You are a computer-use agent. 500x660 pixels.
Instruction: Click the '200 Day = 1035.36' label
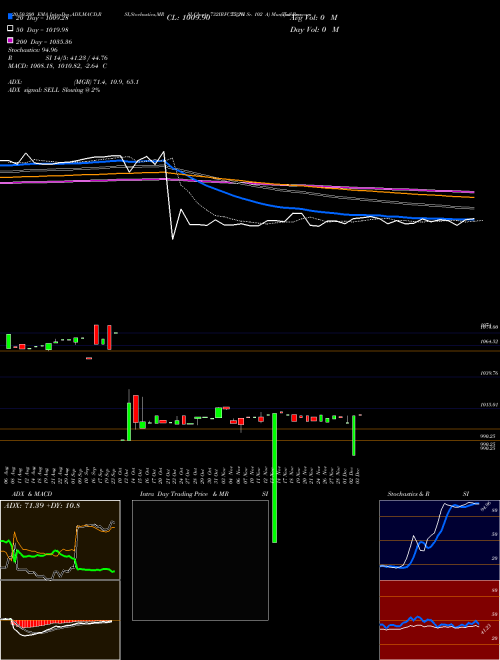[44, 42]
